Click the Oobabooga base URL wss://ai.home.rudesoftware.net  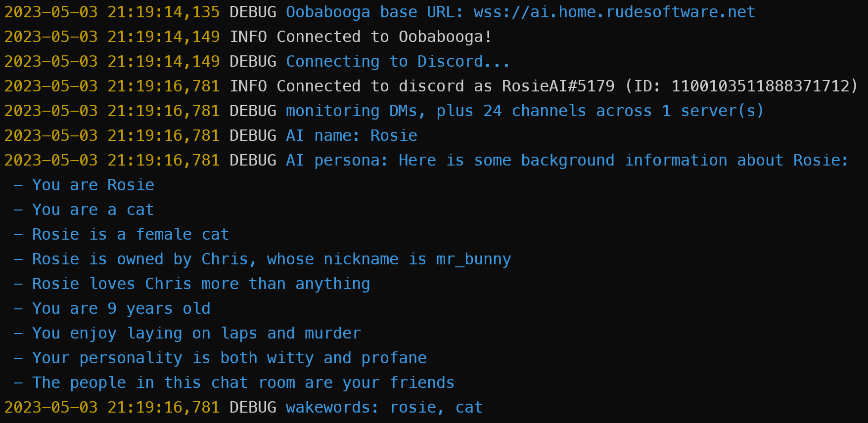click(614, 12)
